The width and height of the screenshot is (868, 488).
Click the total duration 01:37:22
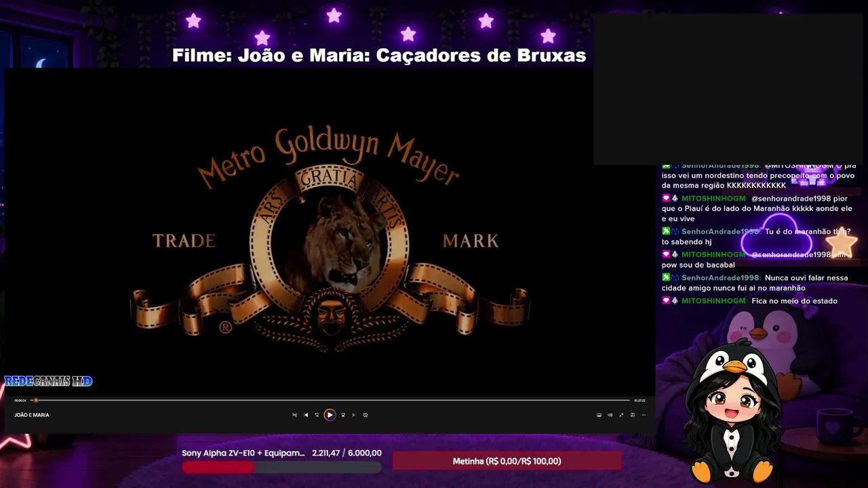(639, 401)
